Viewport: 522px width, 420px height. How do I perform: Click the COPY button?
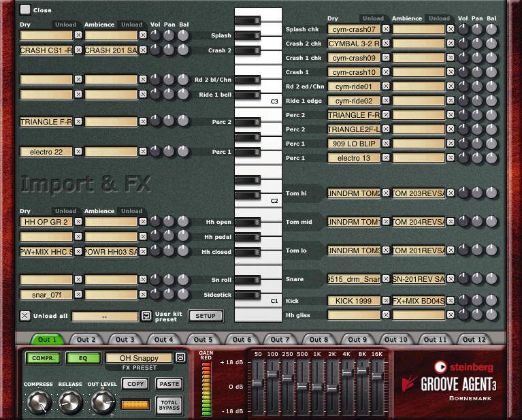(x=135, y=384)
